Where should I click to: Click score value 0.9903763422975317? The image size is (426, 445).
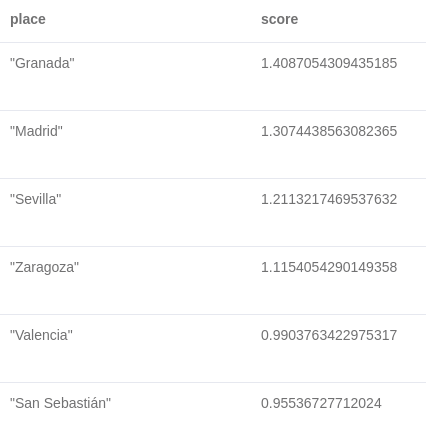coord(329,335)
